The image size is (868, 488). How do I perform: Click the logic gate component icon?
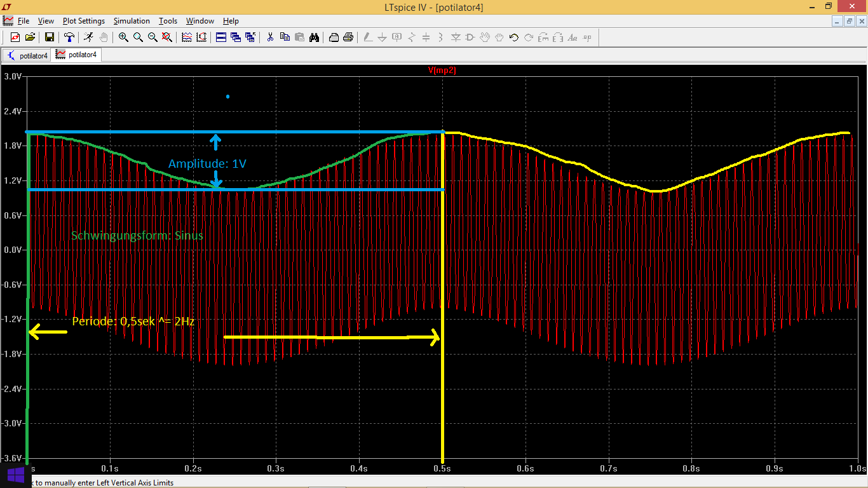coord(470,37)
